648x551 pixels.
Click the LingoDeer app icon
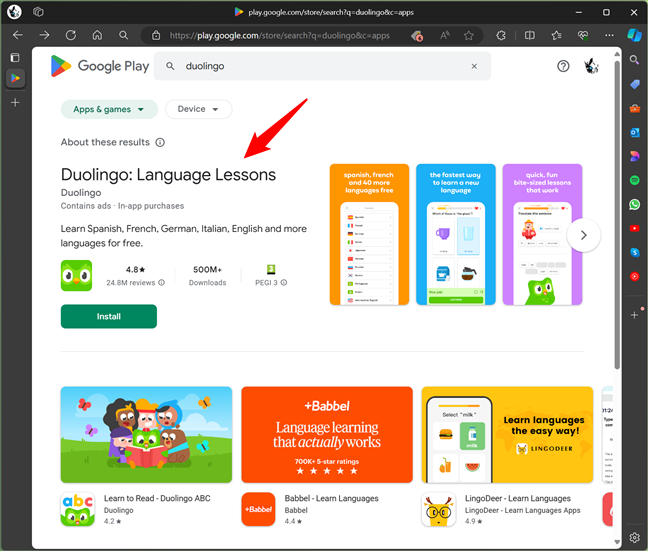(x=438, y=509)
